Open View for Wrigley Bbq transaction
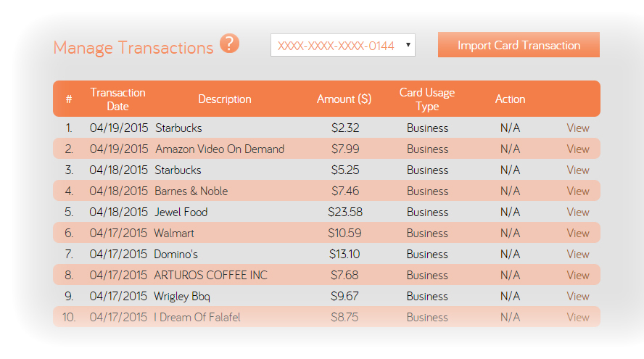The width and height of the screenshot is (644, 359). click(x=577, y=297)
